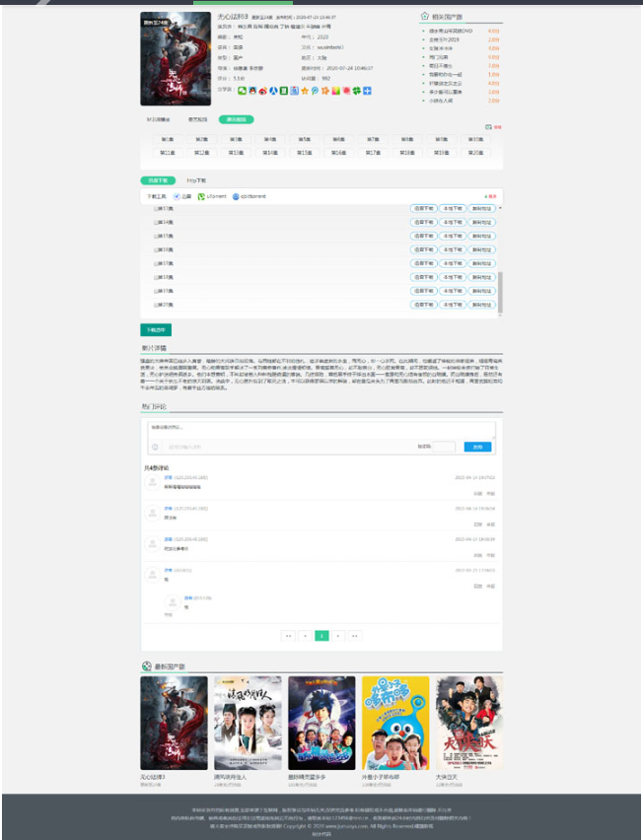Click Xunlei download for episode 14 row
Image resolution: width=643 pixels, height=840 pixels.
pos(424,222)
